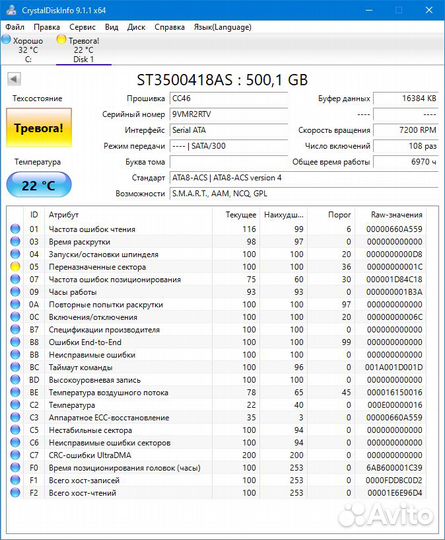Screen dimensions: 445x540
Task: Click the Буфер данных value 16384 KB
Action: [406, 98]
